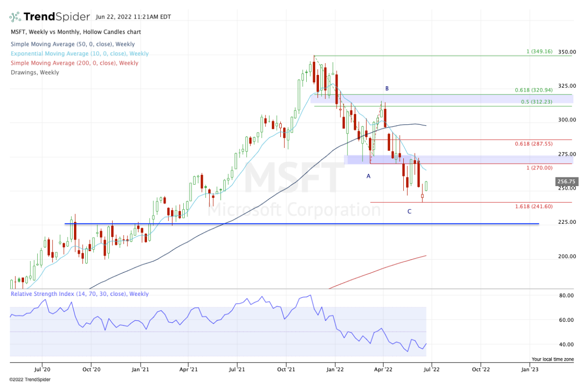This screenshot has height=384, width=588.
Task: Click the RSI 80.00 axis label
Action: pyautogui.click(x=566, y=295)
